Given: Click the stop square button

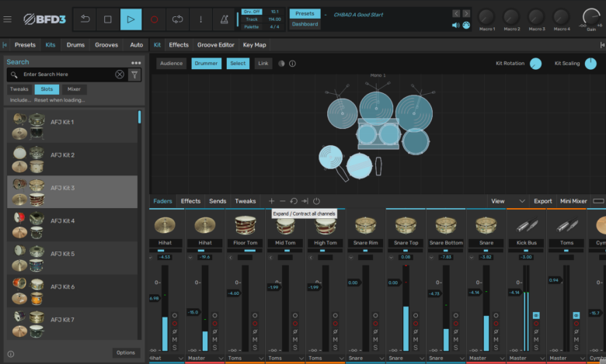Looking at the screenshot, I should point(108,19).
